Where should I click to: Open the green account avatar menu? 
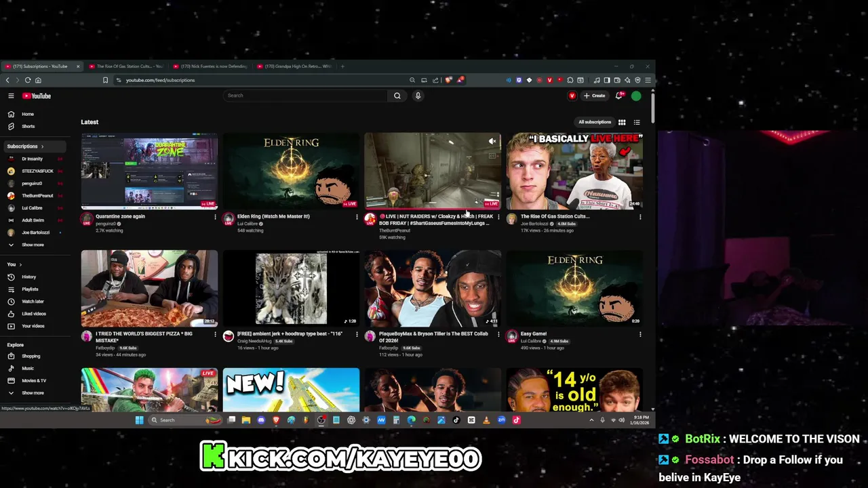[636, 96]
